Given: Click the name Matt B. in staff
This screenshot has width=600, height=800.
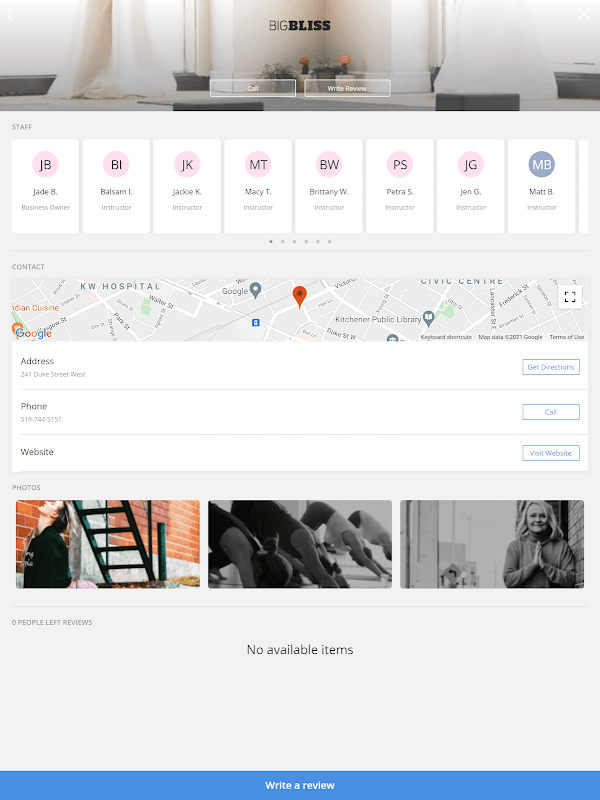Looking at the screenshot, I should (x=542, y=192).
